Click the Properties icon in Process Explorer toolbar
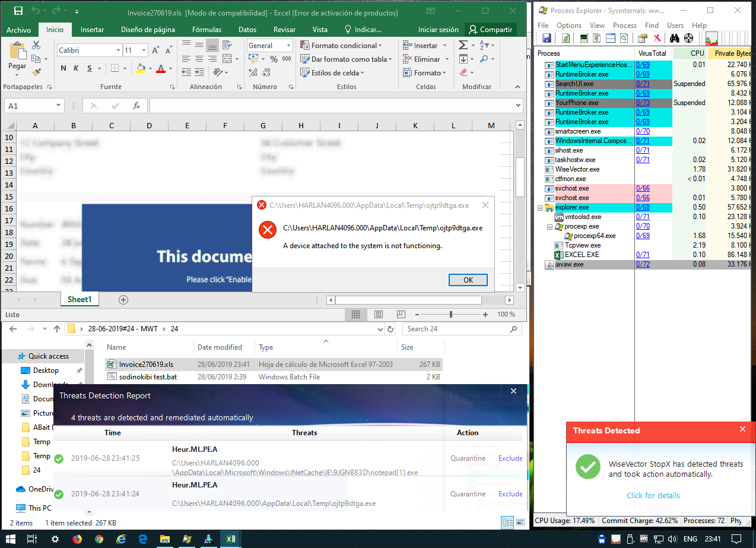Viewport: 756px width, 548px height. coord(642,38)
